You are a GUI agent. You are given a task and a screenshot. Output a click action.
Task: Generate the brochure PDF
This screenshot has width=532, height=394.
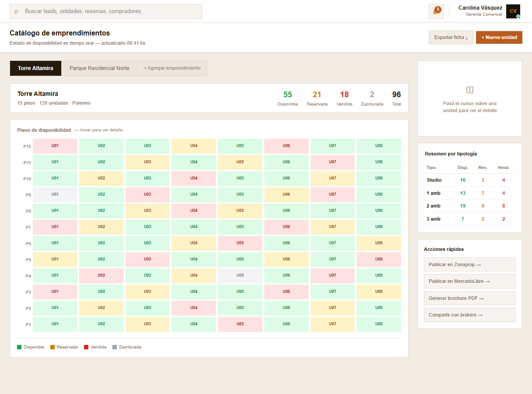point(469,298)
